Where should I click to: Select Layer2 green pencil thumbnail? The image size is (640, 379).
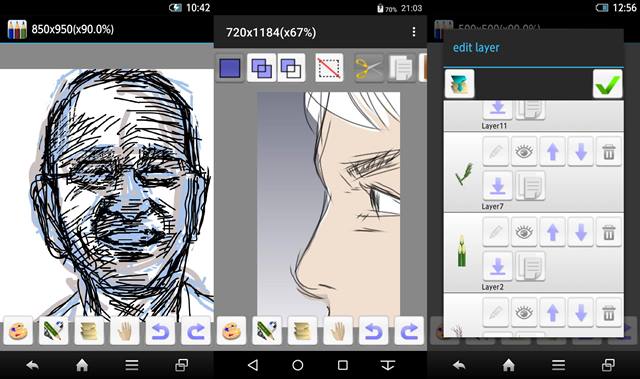click(462, 251)
